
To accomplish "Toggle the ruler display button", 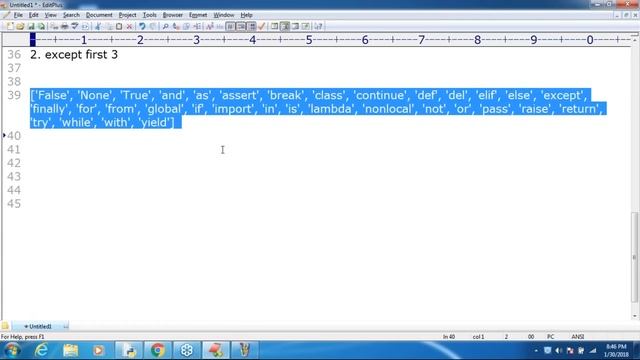I will pos(252,27).
